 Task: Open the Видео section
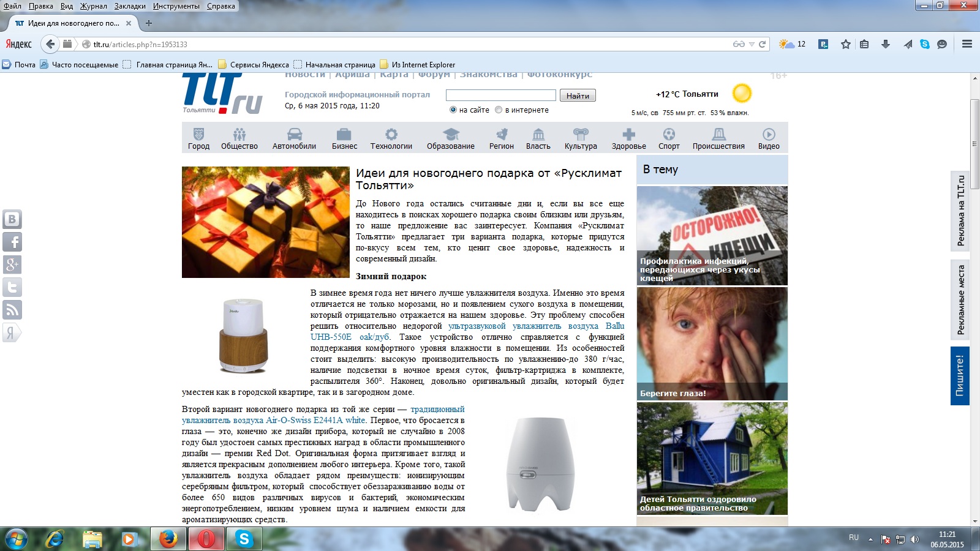coord(769,139)
